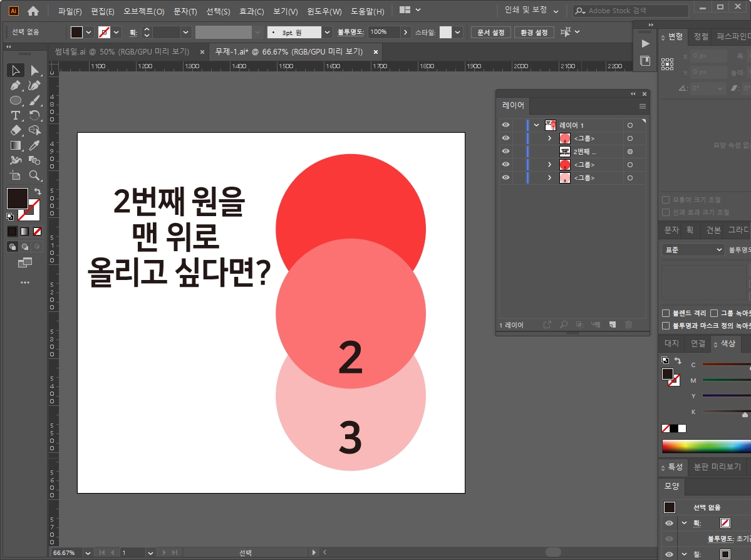Open 인쇄 및 보정 workspace dropdown

click(x=532, y=10)
